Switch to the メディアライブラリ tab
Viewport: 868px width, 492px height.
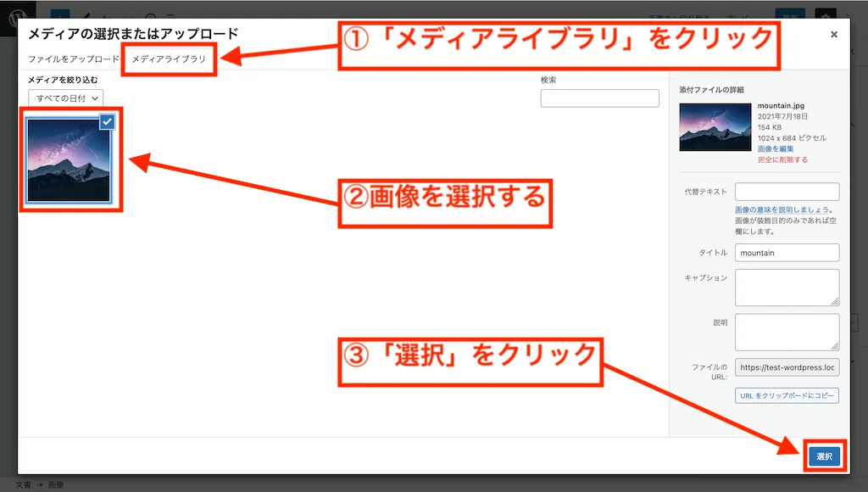point(168,61)
